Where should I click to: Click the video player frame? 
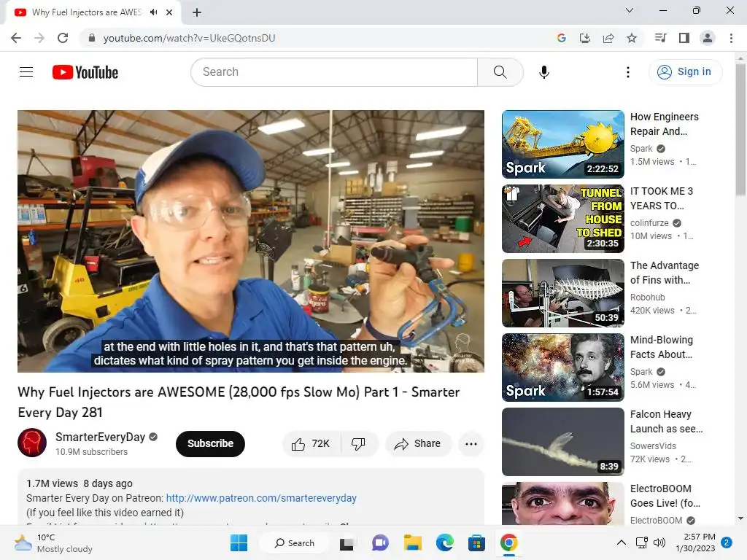(251, 241)
